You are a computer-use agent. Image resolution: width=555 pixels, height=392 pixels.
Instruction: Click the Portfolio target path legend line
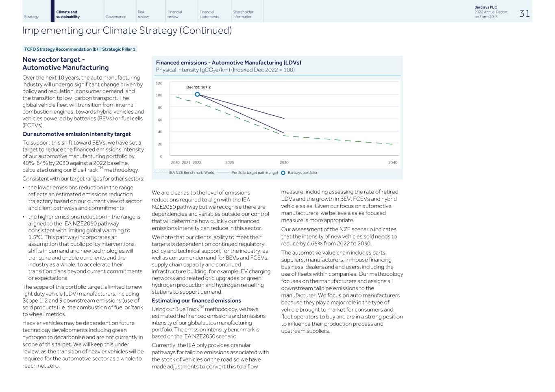[223, 173]
